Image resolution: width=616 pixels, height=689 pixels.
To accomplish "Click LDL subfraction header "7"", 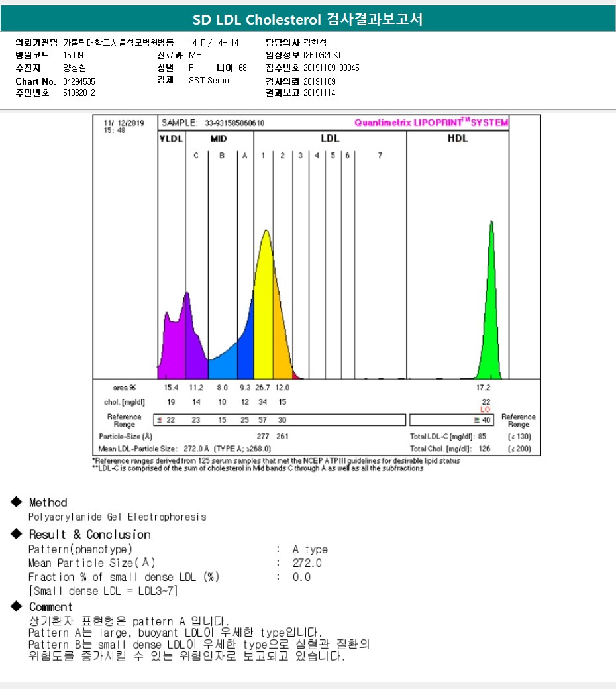I will [380, 156].
